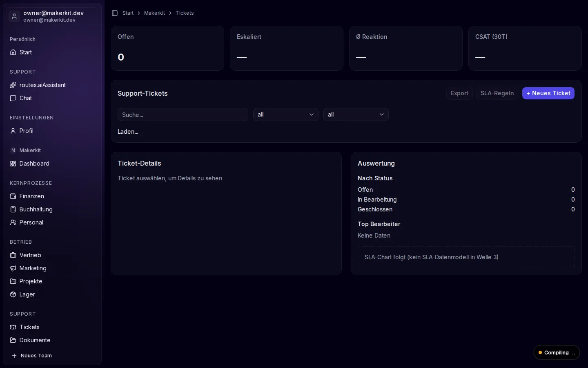Click the Vertrieb briefcase icon

click(x=13, y=255)
